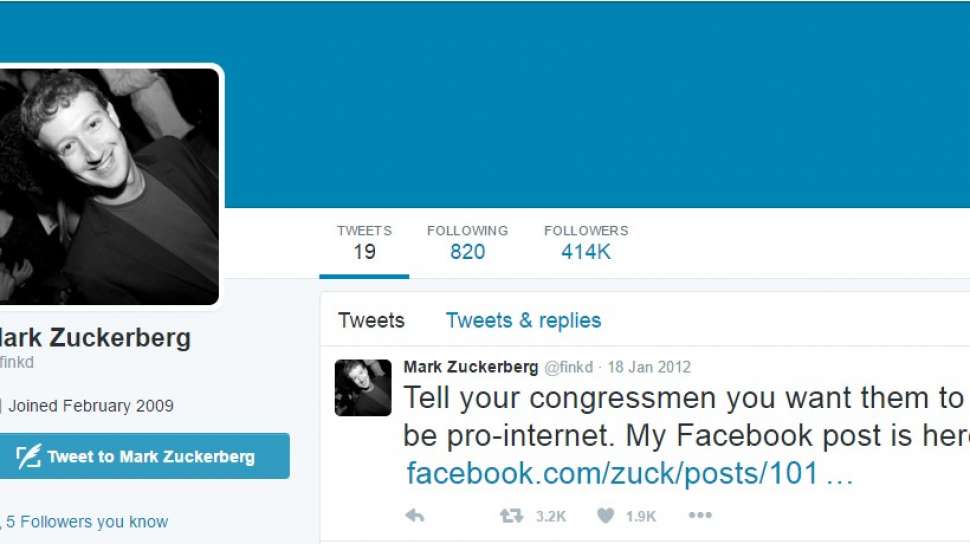Click the reply arrow icon under the tweet
This screenshot has width=970, height=544.
coord(414,516)
